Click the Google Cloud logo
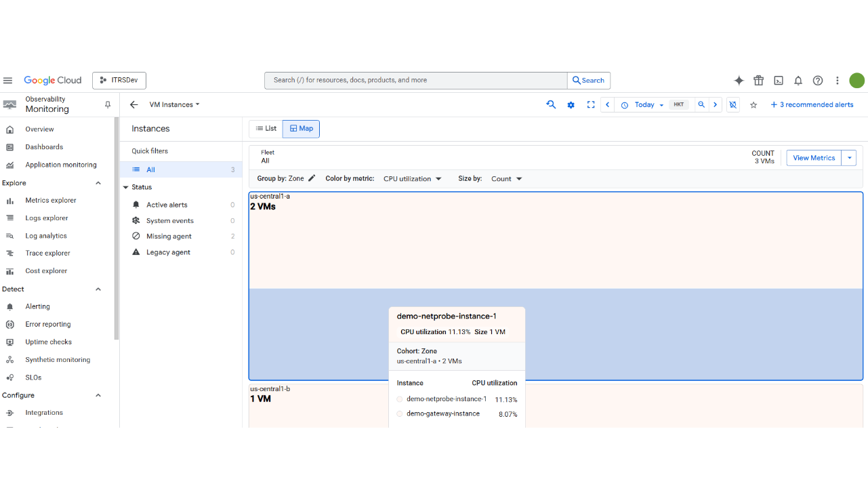Screen dimensions: 868x488 point(53,81)
